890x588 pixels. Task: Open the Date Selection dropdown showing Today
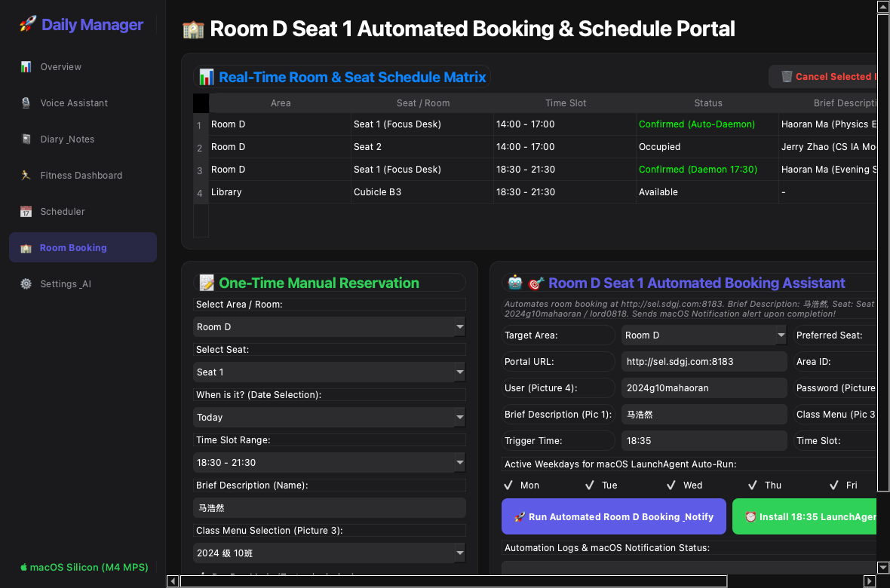click(329, 417)
